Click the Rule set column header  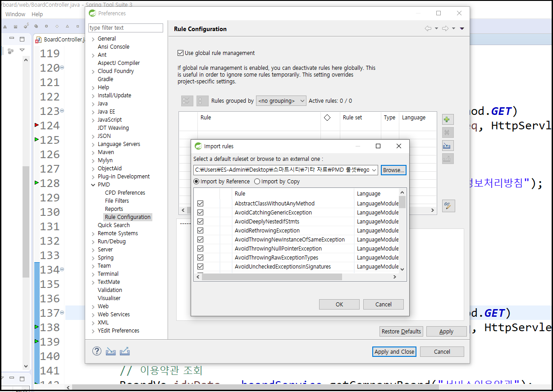(352, 117)
